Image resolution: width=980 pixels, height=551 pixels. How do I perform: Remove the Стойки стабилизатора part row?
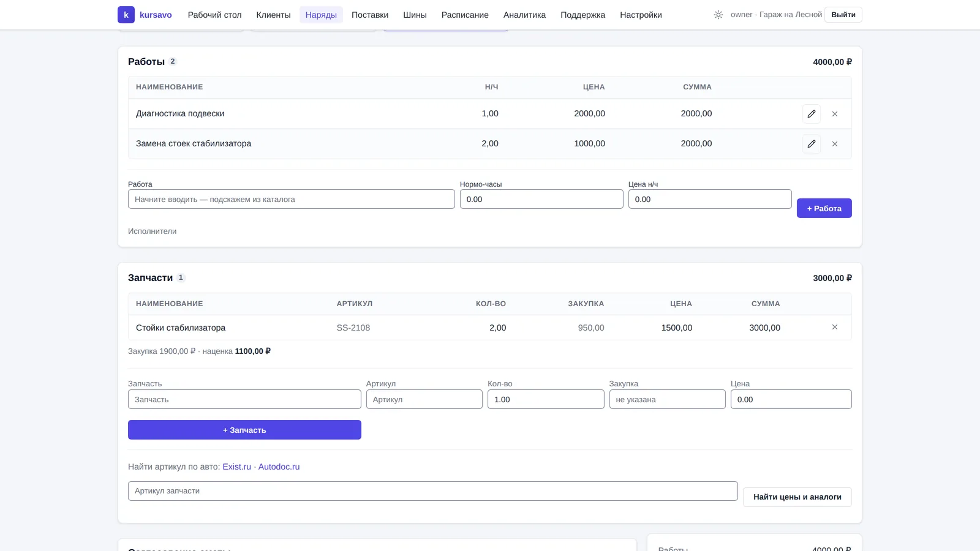click(835, 328)
